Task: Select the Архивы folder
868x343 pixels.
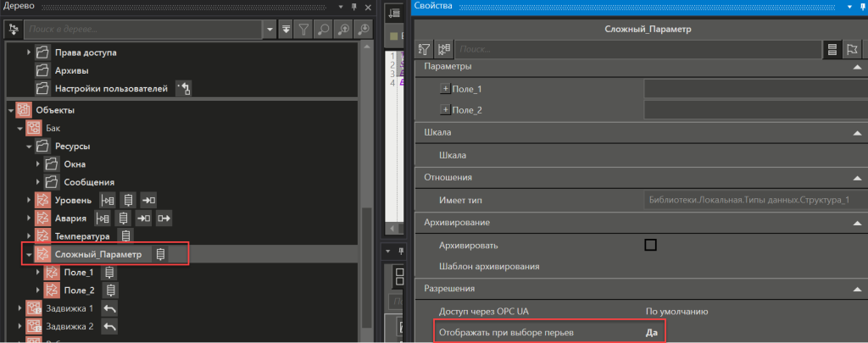Action: [x=72, y=70]
